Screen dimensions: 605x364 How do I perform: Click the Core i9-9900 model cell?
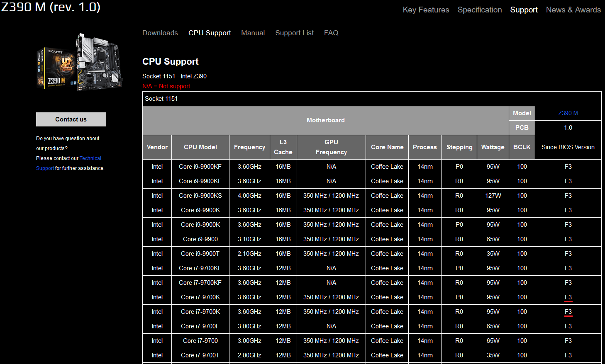point(200,239)
